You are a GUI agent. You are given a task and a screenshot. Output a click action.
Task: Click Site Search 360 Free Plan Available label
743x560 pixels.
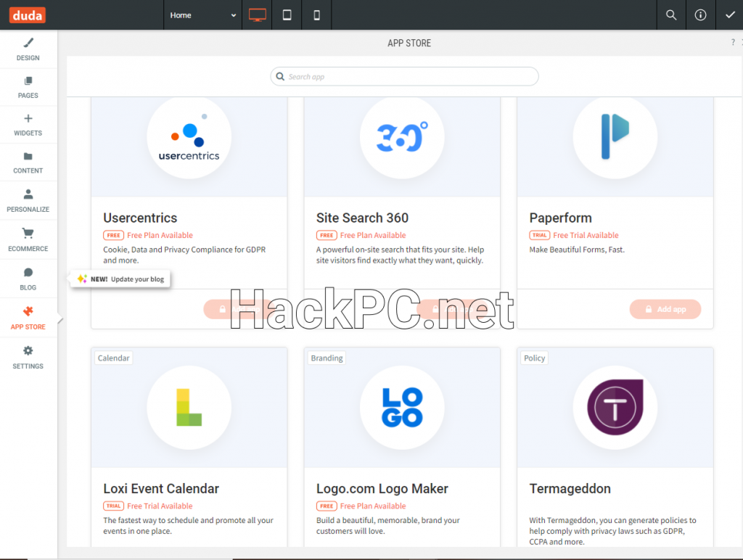[373, 235]
